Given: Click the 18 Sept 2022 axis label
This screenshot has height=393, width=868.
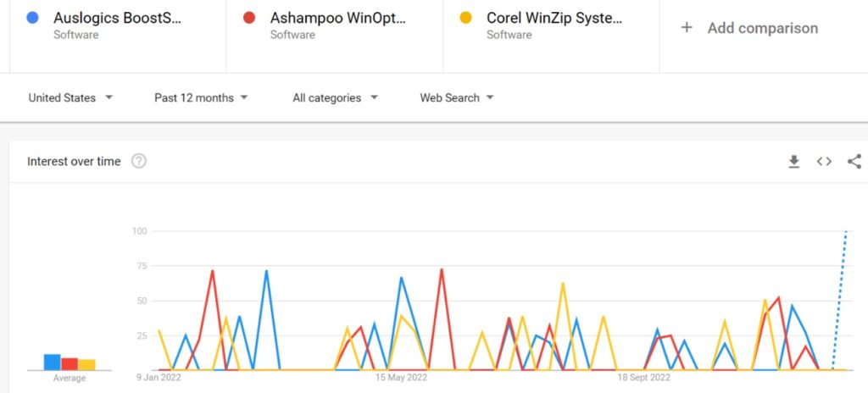Looking at the screenshot, I should point(643,378).
